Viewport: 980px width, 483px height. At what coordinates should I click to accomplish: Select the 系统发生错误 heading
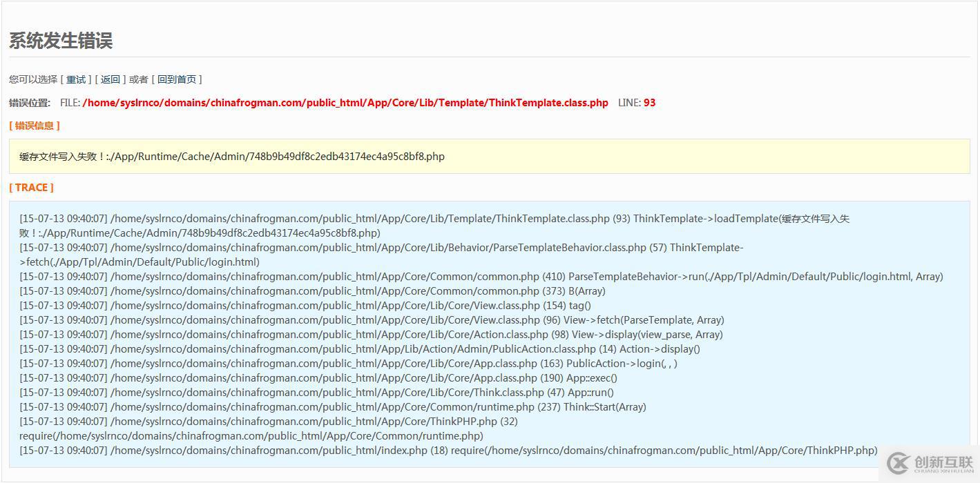61,41
